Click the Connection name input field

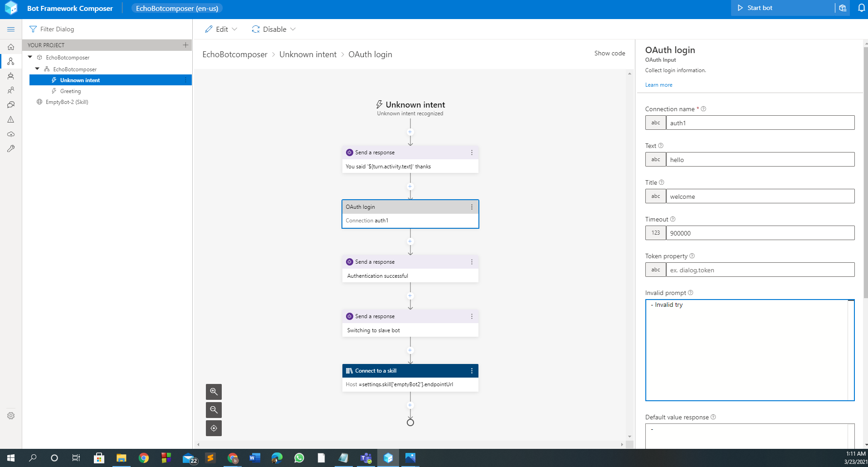760,123
